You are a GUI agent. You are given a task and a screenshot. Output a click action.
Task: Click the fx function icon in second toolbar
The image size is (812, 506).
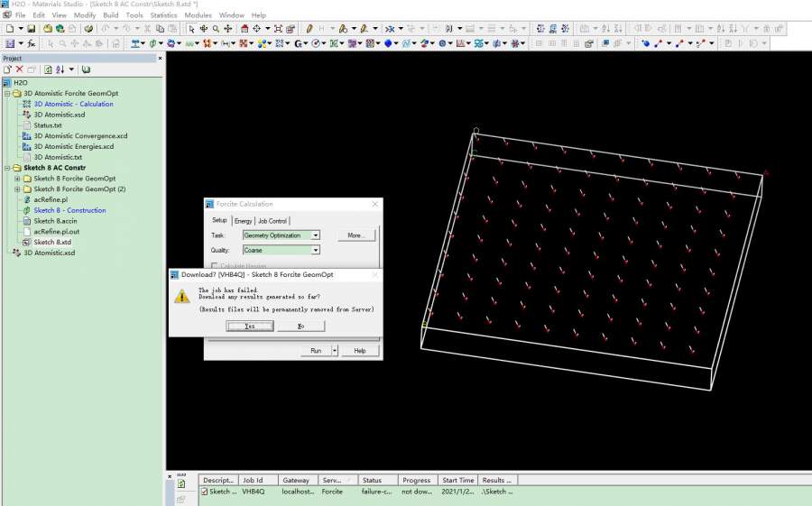click(x=32, y=43)
